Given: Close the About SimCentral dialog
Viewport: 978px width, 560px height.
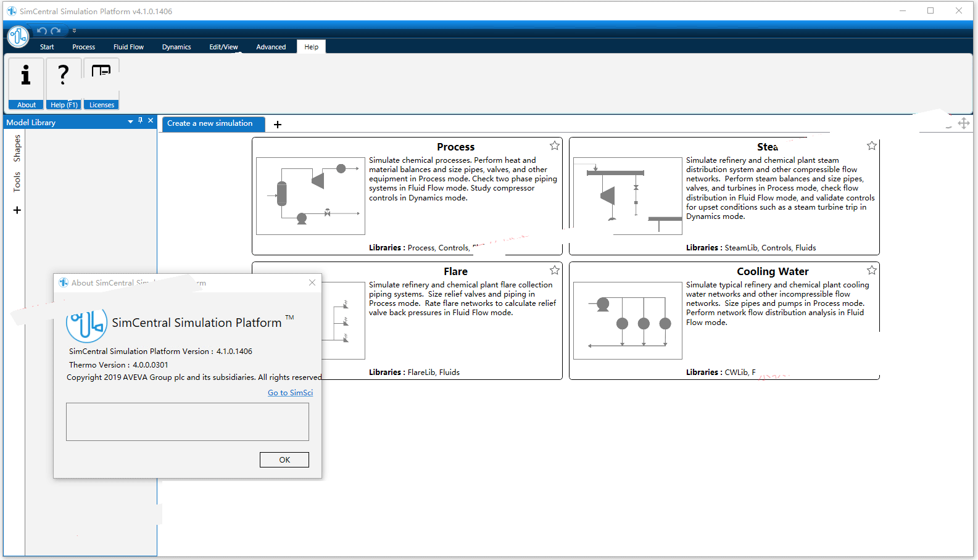Looking at the screenshot, I should point(312,282).
